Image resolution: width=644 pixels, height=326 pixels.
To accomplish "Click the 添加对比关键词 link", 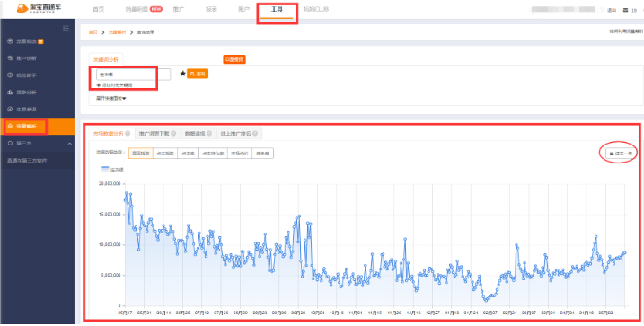I will [115, 84].
